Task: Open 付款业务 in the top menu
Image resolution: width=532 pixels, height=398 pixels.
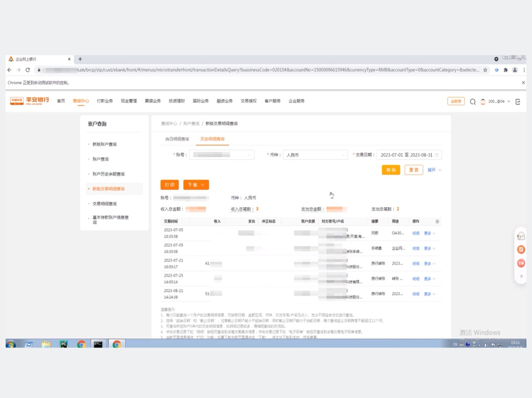Action: [x=105, y=101]
